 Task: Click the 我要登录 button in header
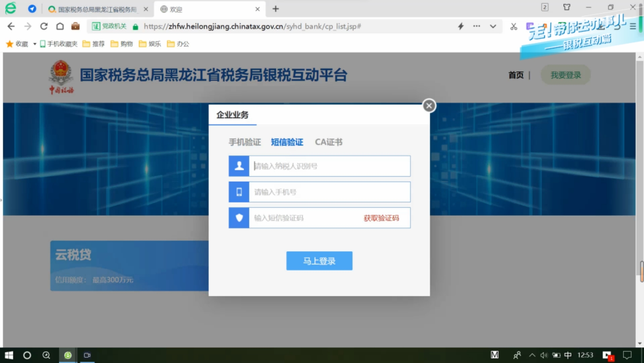(565, 75)
